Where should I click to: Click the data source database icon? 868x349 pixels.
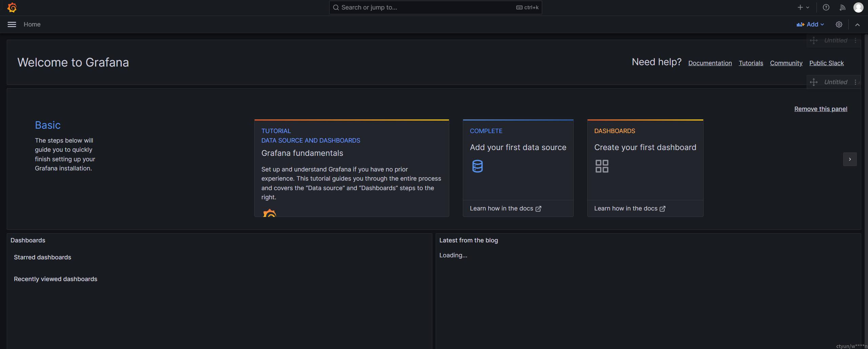pos(477,166)
